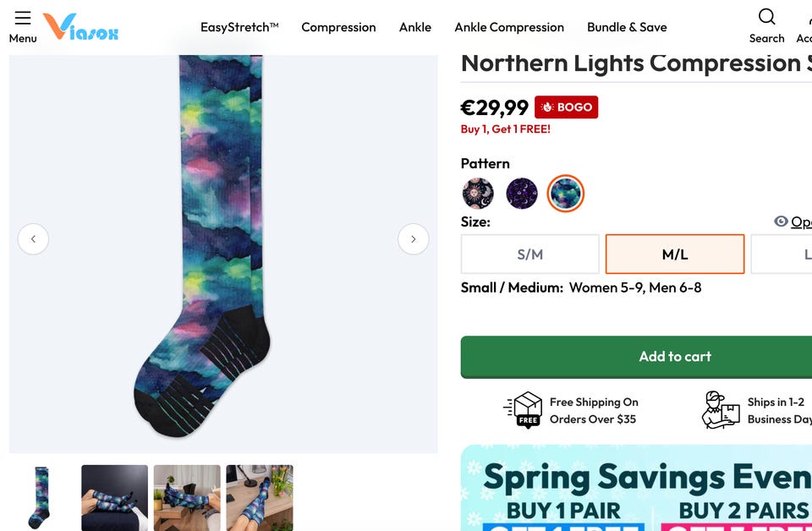Viewport: 812px width, 531px height.
Task: Open the Ankle Compression menu
Action: pyautogui.click(x=508, y=27)
